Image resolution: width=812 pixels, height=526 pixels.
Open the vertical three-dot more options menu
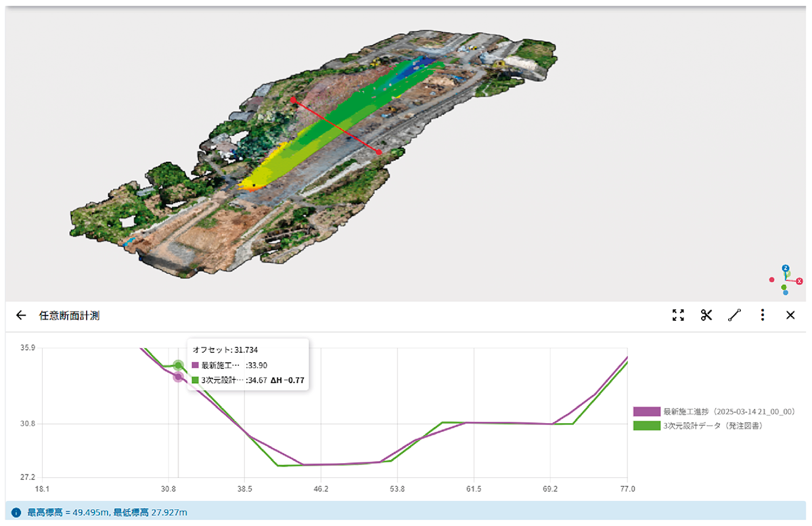tap(763, 315)
